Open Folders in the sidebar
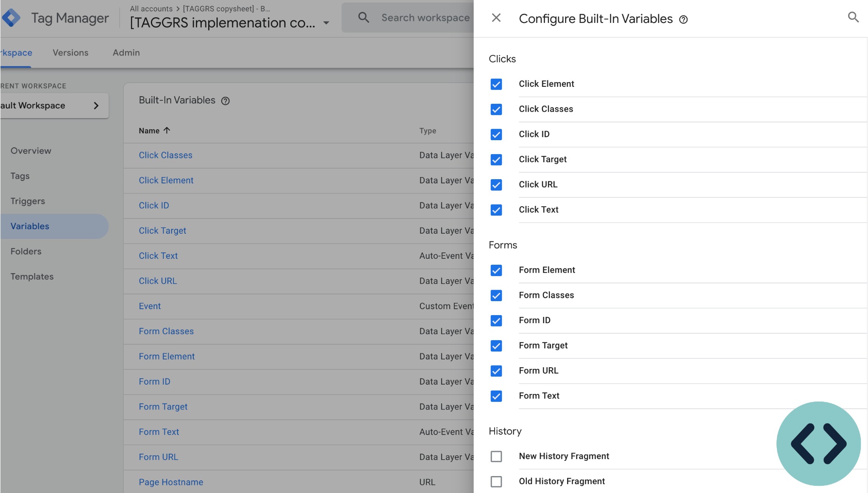Screen dimensions: 868x493 click(26, 251)
